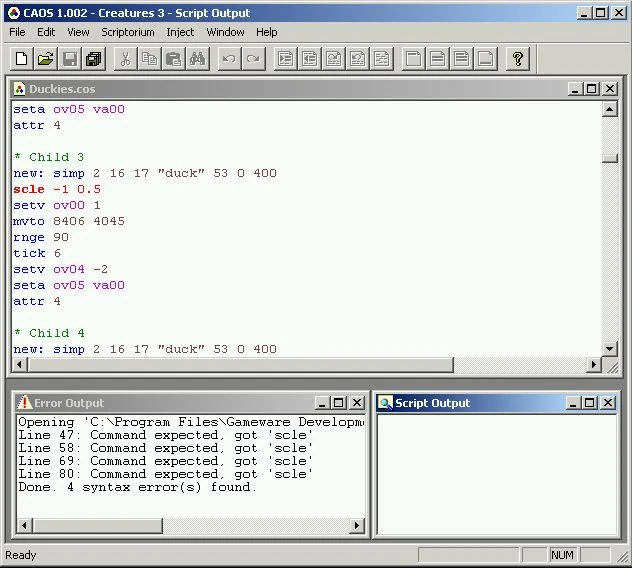
Task: Save all files with stacked floppy icon
Action: [x=94, y=59]
